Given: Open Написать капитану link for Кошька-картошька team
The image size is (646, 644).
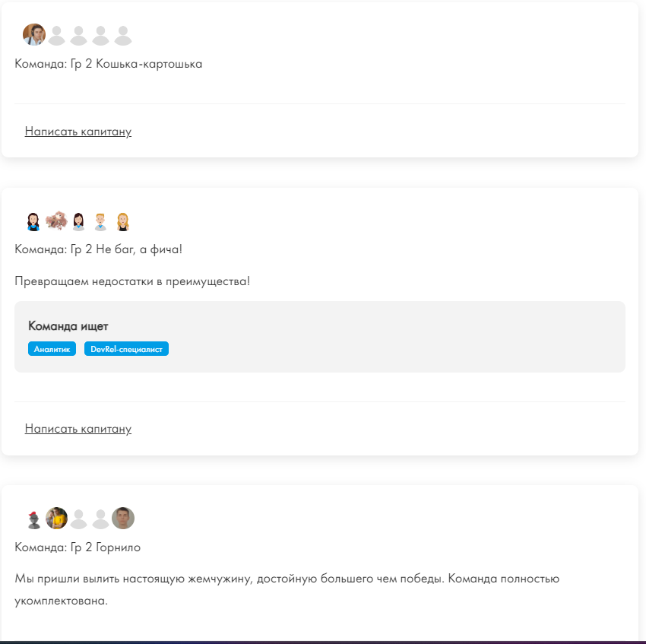Looking at the screenshot, I should coord(78,132).
